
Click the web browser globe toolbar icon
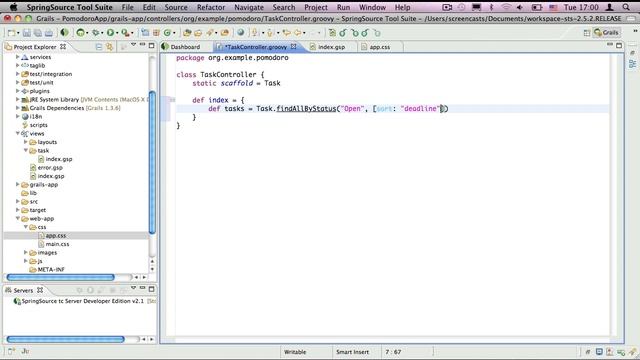pyautogui.click(x=240, y=33)
